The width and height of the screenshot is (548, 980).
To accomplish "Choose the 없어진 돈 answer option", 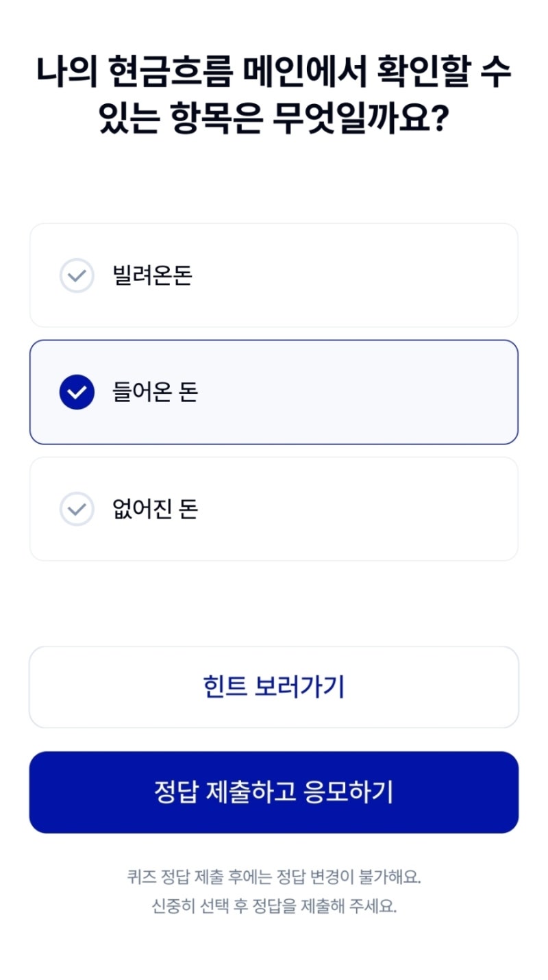I will pos(274,510).
